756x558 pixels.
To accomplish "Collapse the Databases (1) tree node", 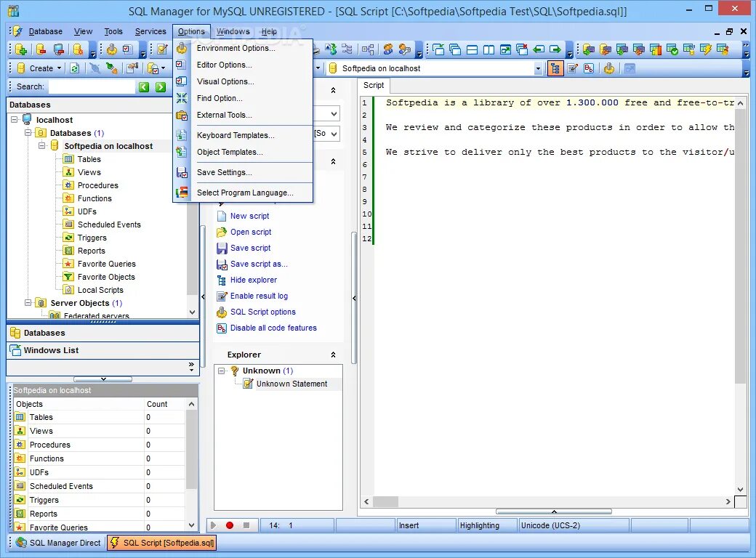I will point(28,132).
